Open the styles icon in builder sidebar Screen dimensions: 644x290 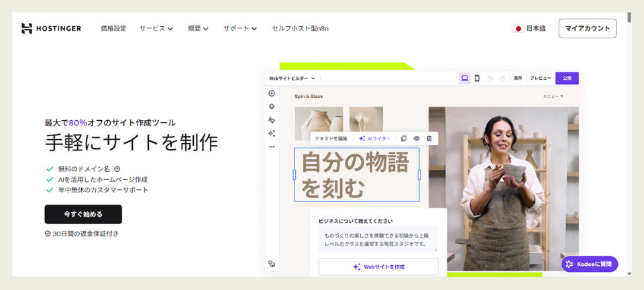272,120
